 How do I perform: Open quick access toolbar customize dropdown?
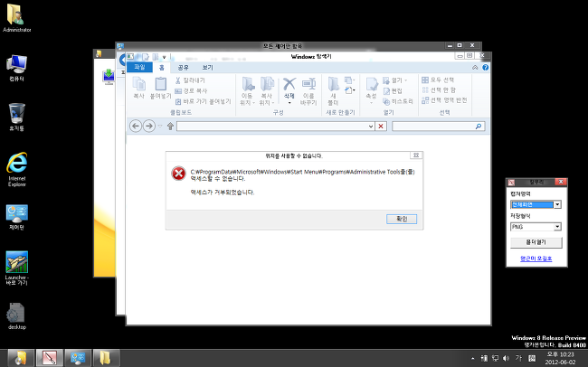pos(165,57)
